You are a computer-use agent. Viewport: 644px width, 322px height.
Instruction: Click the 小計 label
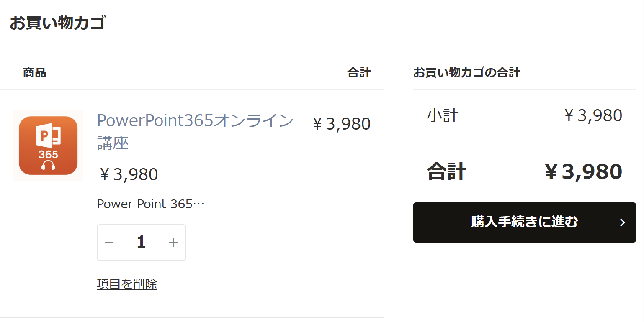[443, 115]
